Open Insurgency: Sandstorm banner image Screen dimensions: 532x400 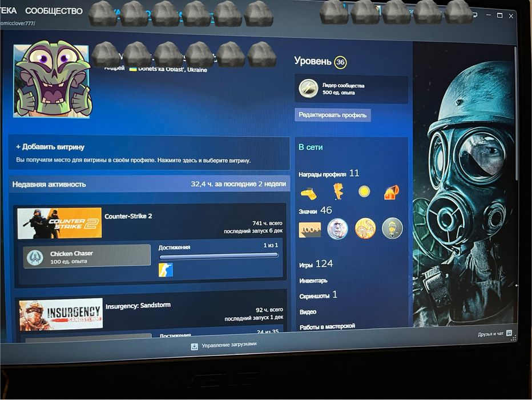point(61,314)
